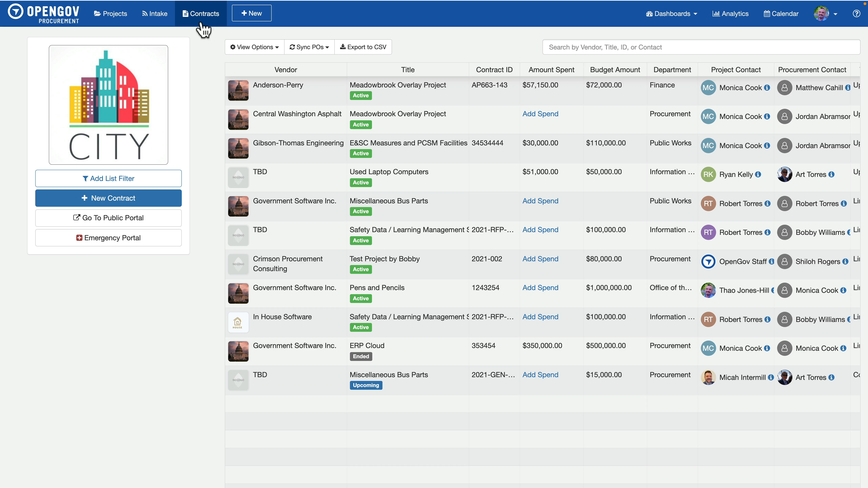Click Add Spend for Central Washington Asphalt
Image resolution: width=868 pixels, height=488 pixels.
tap(540, 114)
